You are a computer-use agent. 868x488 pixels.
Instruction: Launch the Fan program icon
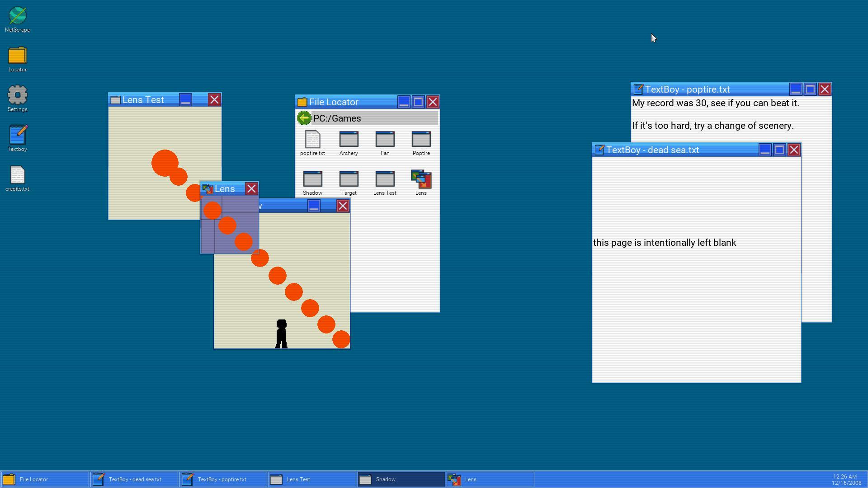click(x=385, y=143)
